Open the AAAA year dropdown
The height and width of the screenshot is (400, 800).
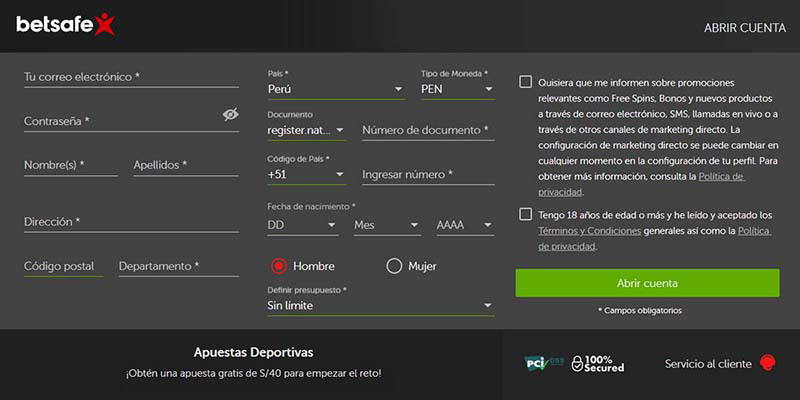[465, 225]
